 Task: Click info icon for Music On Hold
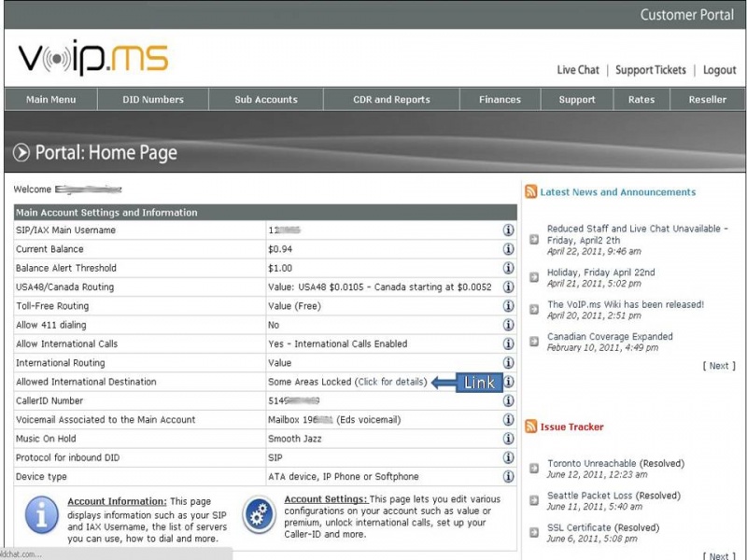508,439
